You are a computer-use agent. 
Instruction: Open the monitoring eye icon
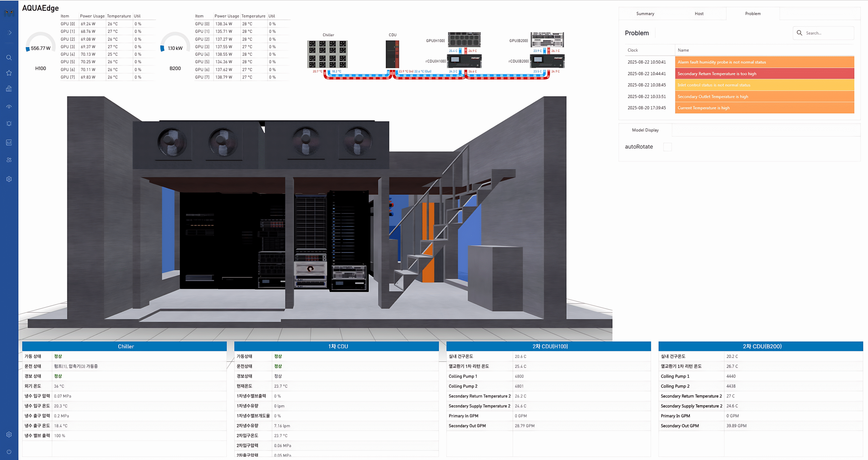tap(9, 107)
